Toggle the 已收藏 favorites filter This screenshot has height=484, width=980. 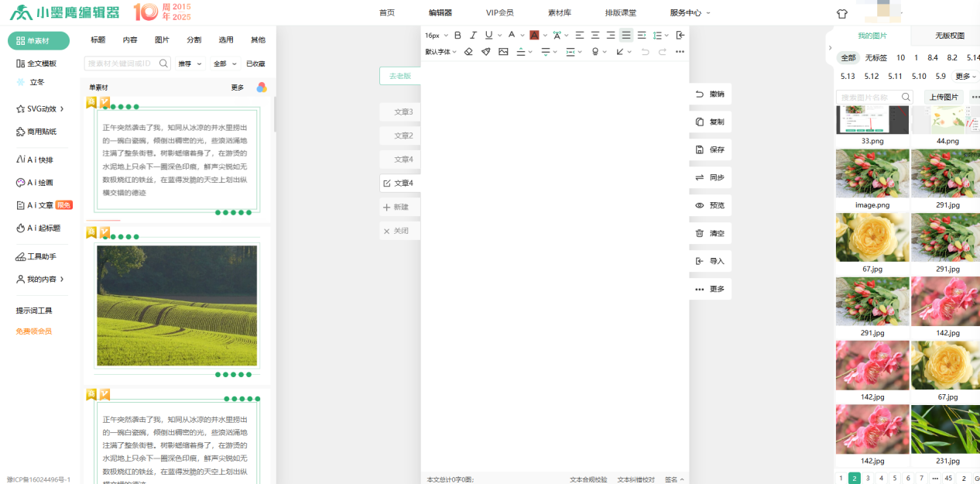(x=255, y=64)
